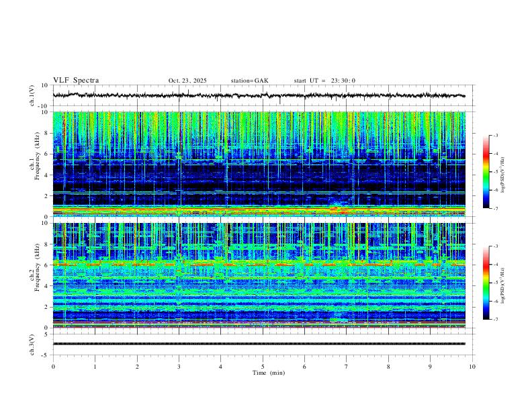Click the time axis tick label '9'

coord(430,367)
